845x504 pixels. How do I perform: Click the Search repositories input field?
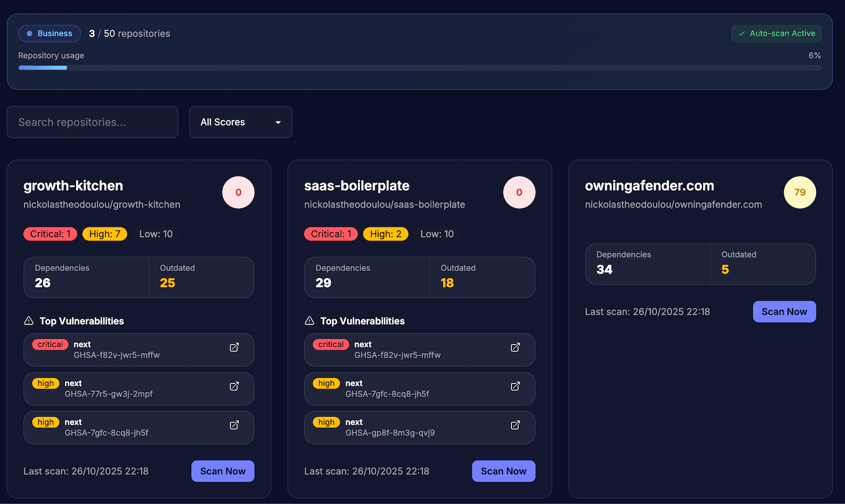[92, 122]
